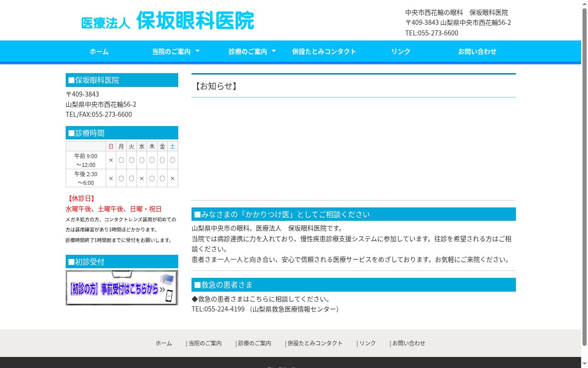Click the 【休診日】 red label
This screenshot has width=588, height=368.
point(81,199)
